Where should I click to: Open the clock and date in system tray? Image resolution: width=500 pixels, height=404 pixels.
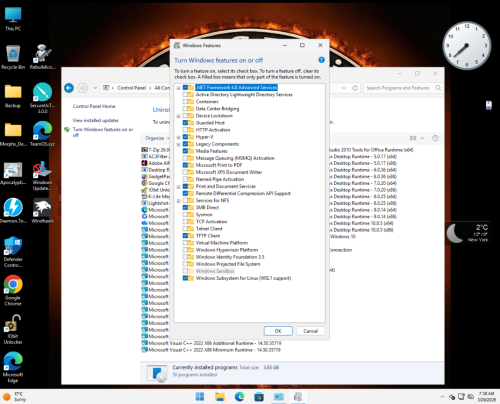[486, 397]
